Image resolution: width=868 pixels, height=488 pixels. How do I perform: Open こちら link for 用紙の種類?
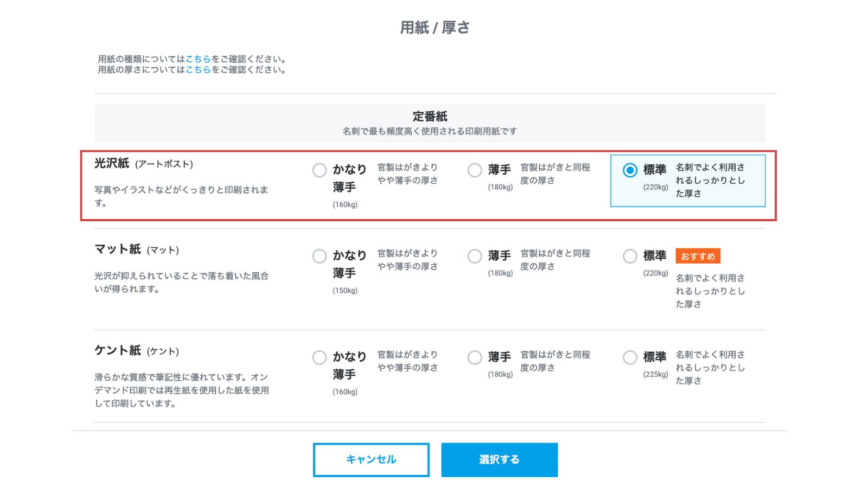point(198,59)
